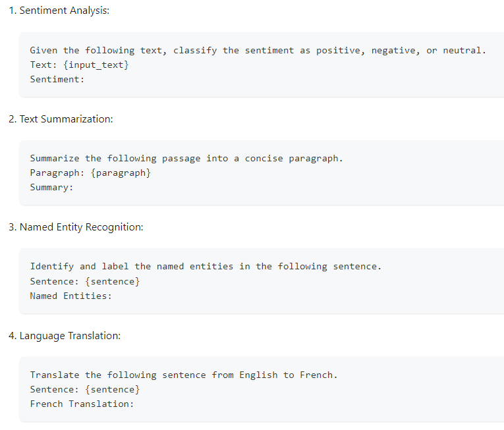
Task: Click the word 'French' in translation instruction line
Action: [316, 375]
